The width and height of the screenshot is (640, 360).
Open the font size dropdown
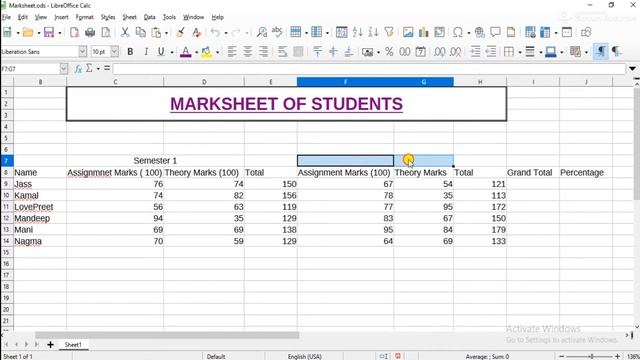[115, 51]
